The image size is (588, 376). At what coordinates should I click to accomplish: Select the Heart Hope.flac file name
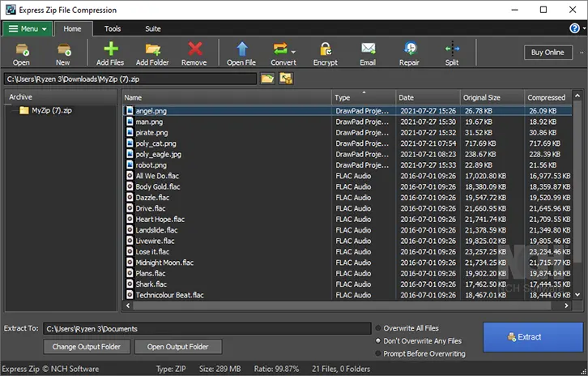click(x=160, y=219)
